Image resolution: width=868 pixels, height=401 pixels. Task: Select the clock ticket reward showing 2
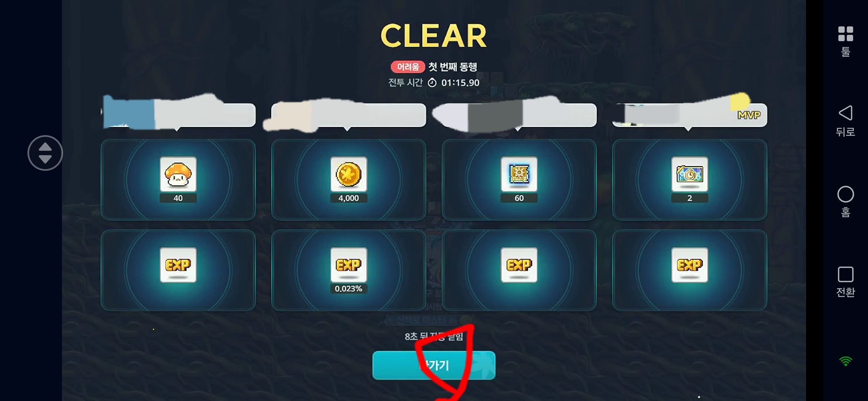tap(690, 174)
